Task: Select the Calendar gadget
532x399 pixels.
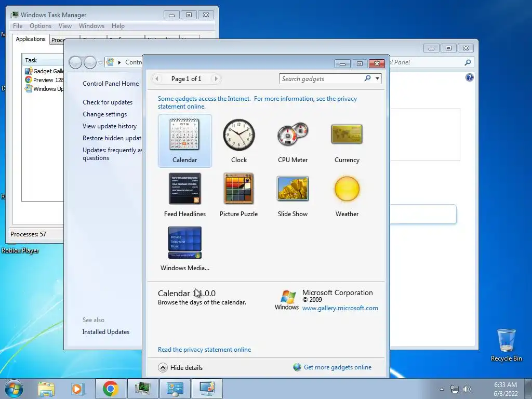Action: coord(184,140)
